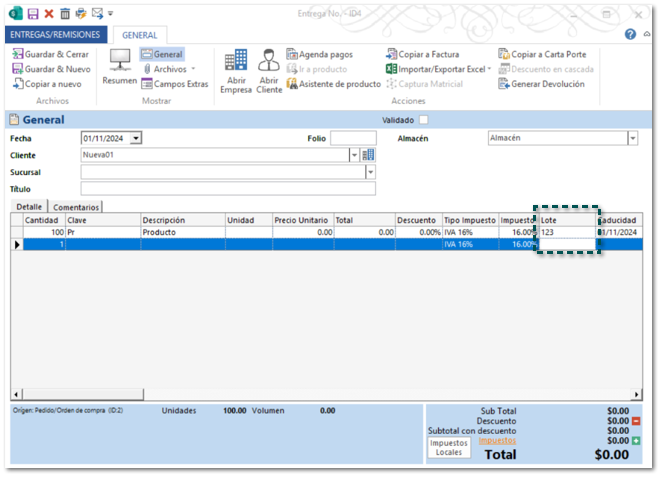Open the ENTREGAS/REMISIONES ribbon tab

point(55,34)
